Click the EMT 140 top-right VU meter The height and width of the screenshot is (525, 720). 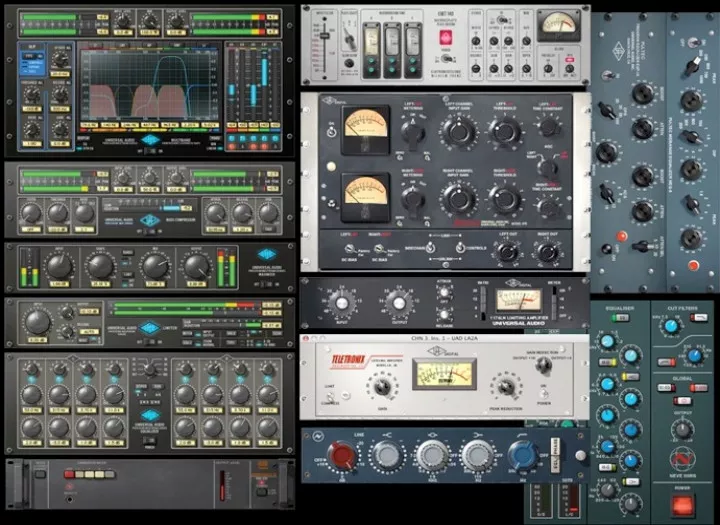click(x=558, y=25)
